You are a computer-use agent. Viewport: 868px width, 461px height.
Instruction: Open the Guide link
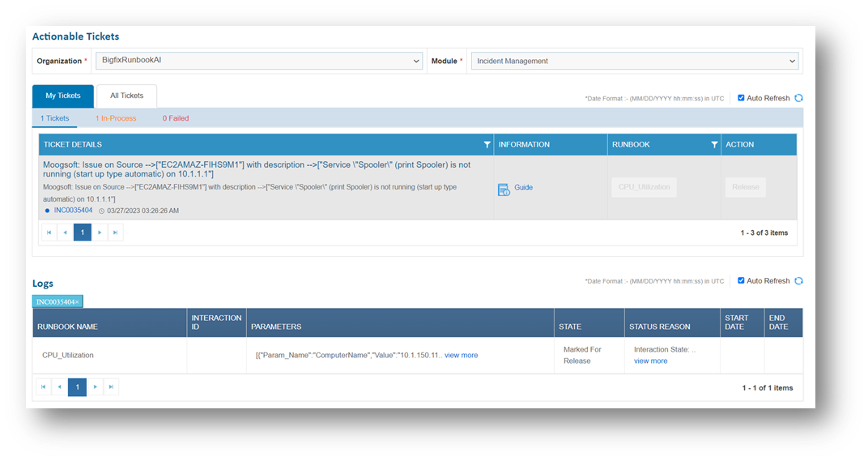point(524,188)
